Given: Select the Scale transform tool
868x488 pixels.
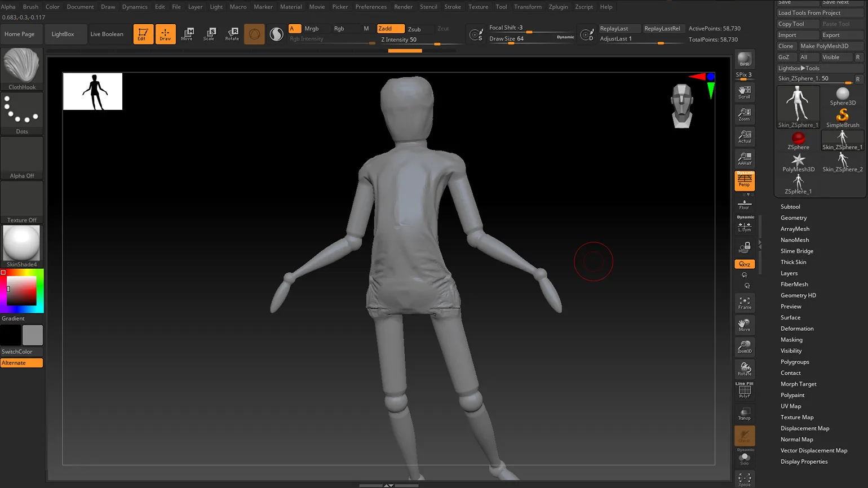Looking at the screenshot, I should point(209,34).
